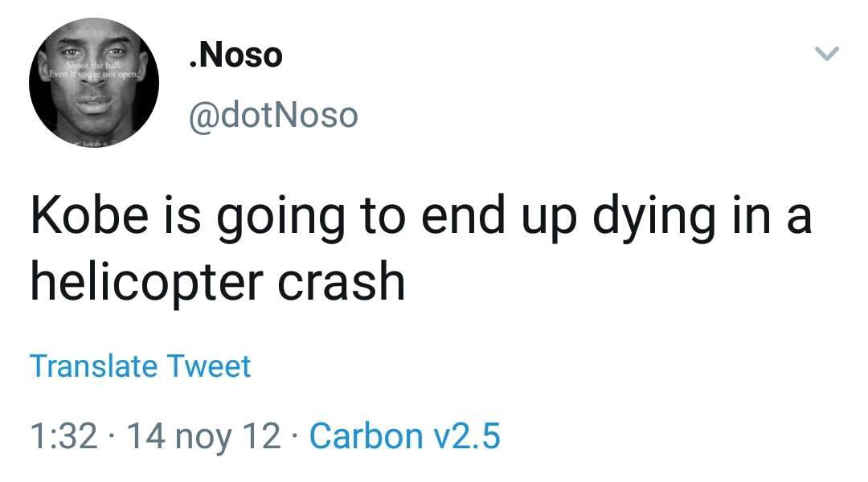Click the Translate Tweet link
The height and width of the screenshot is (482, 868).
(141, 366)
